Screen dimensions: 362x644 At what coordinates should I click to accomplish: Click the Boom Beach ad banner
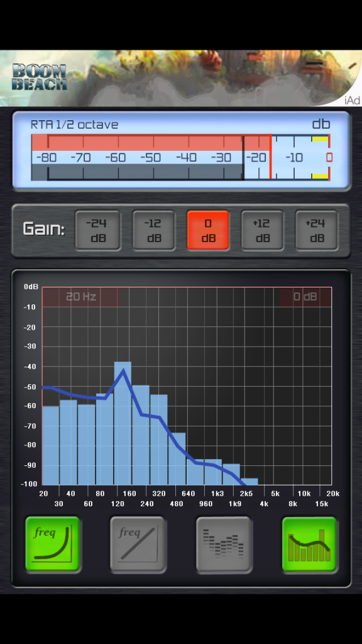coord(181,78)
